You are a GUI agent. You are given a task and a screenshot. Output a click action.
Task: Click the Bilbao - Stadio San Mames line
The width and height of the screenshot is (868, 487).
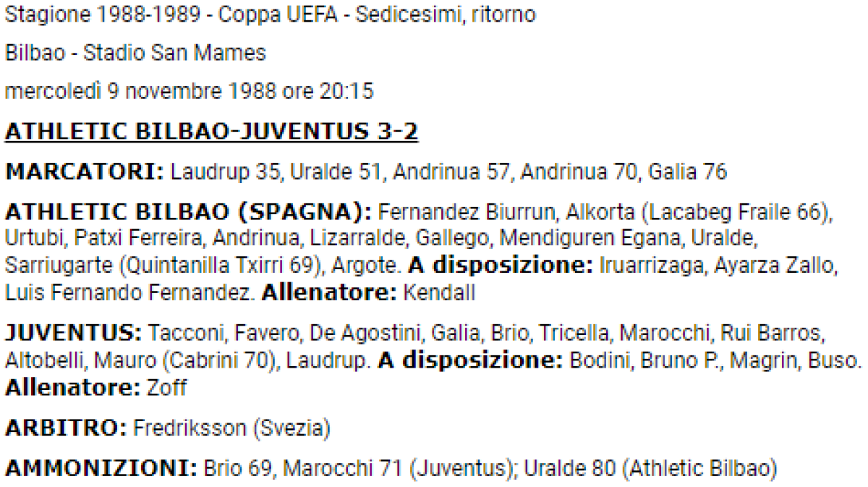point(135,53)
